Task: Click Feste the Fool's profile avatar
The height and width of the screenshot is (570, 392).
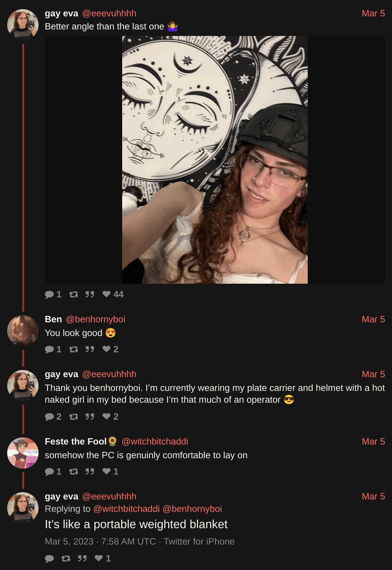Action: tap(23, 453)
